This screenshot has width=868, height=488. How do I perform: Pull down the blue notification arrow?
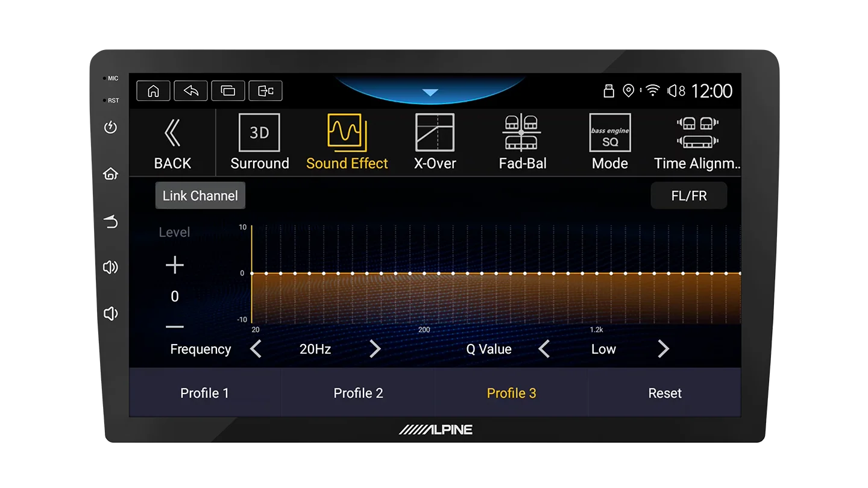coord(430,93)
